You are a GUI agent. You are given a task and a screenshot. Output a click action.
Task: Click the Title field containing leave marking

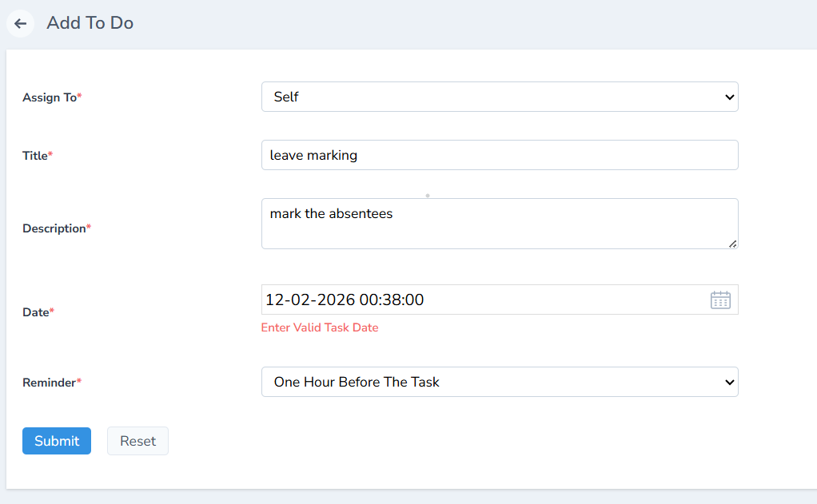(x=498, y=154)
